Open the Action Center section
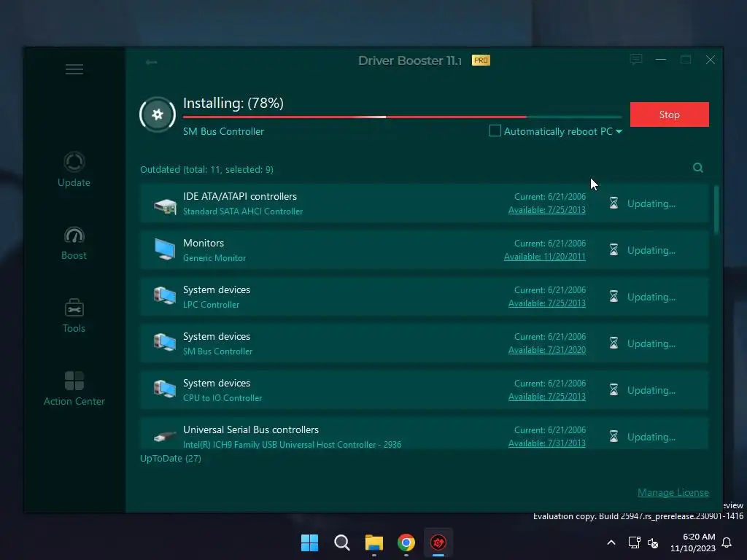The image size is (747, 560). pos(74,389)
